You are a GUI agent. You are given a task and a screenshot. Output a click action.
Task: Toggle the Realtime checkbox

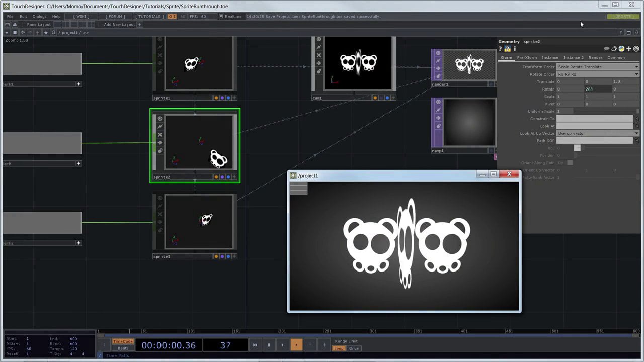point(221,16)
